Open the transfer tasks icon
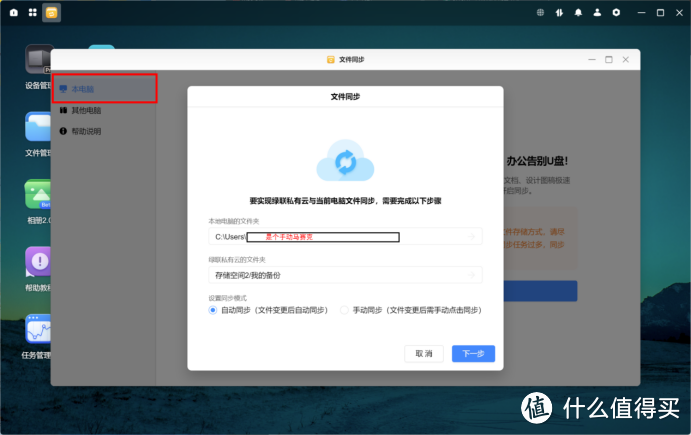This screenshot has height=435, width=691. point(559,12)
